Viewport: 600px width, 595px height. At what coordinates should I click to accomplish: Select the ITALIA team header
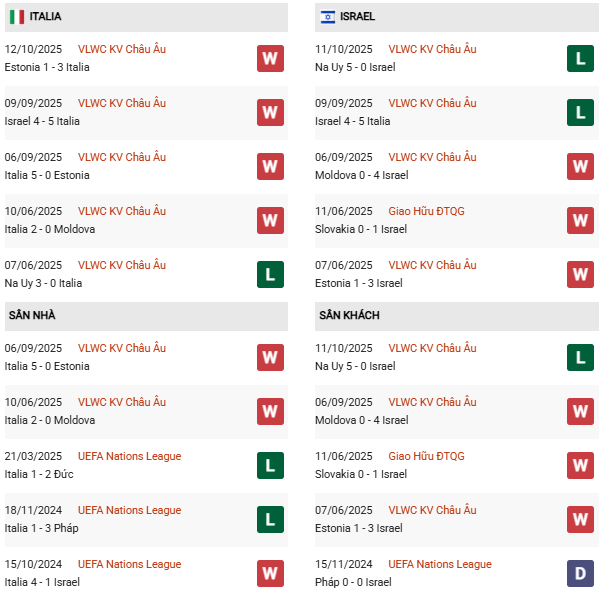pyautogui.click(x=45, y=17)
